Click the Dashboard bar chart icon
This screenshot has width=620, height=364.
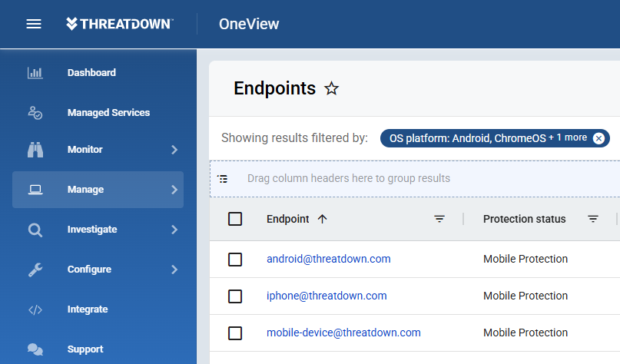pos(35,73)
